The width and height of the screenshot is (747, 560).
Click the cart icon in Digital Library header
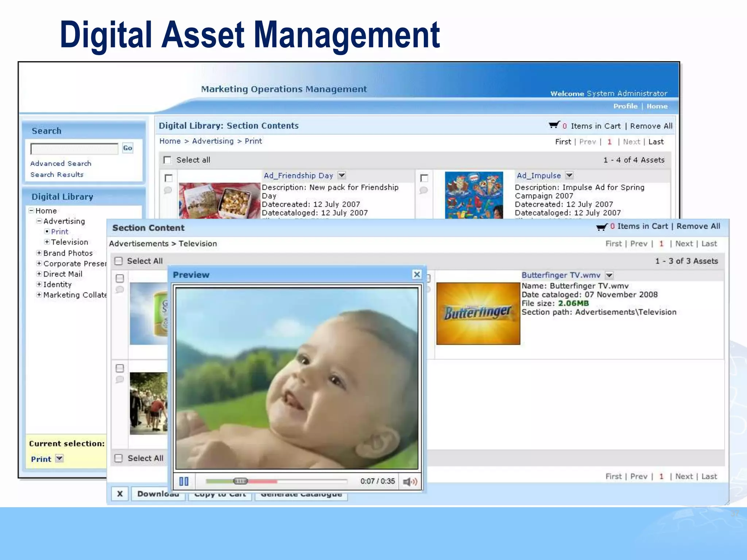point(554,125)
